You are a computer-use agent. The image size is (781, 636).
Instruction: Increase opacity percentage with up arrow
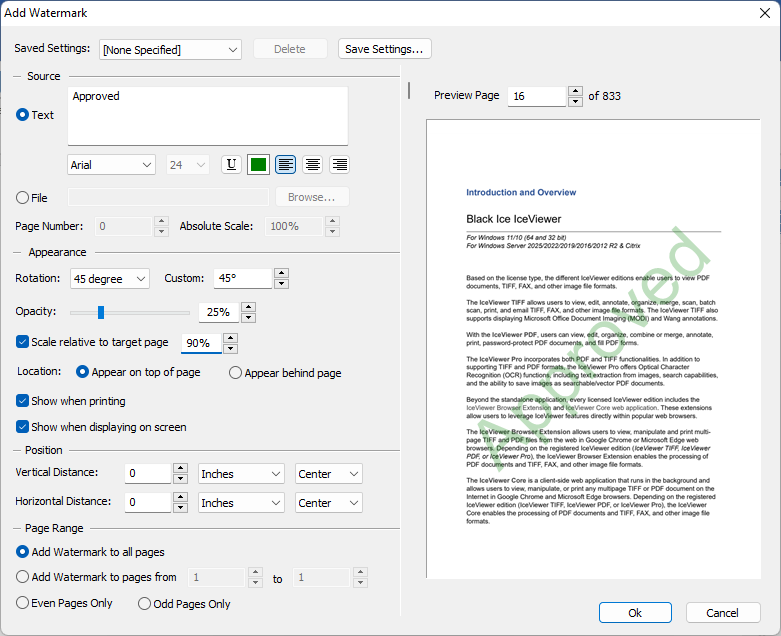[x=249, y=307]
